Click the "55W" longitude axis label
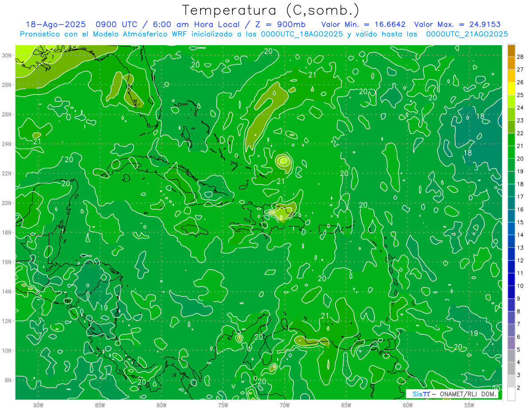532x411 pixels. tap(469, 405)
